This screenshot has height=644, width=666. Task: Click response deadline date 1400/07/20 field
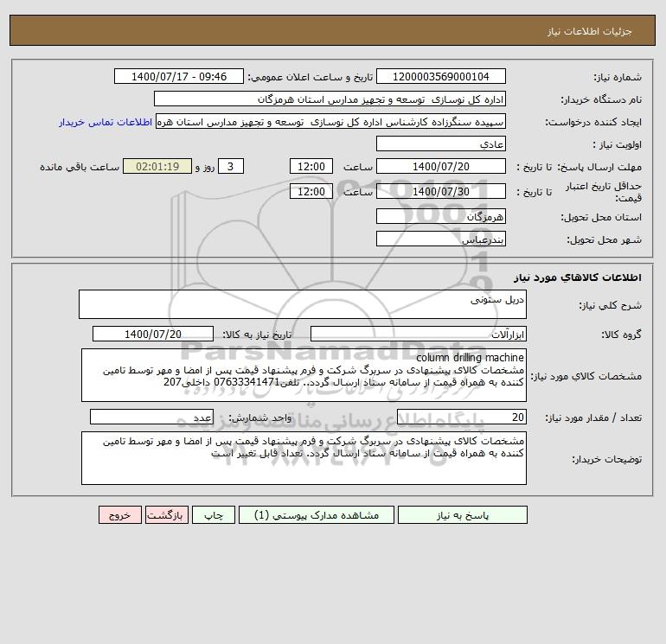441,167
